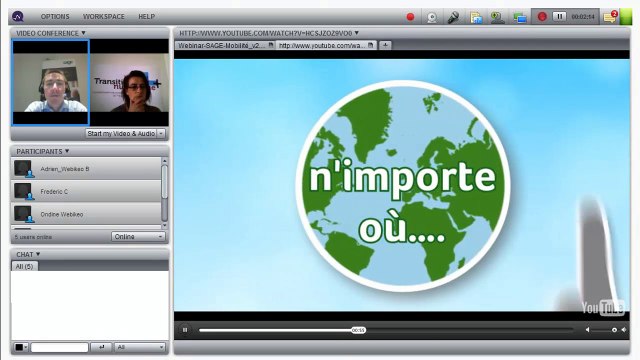Image resolution: width=640 pixels, height=360 pixels.
Task: Click the avatar icon of Frederic C
Action: pyautogui.click(x=24, y=191)
